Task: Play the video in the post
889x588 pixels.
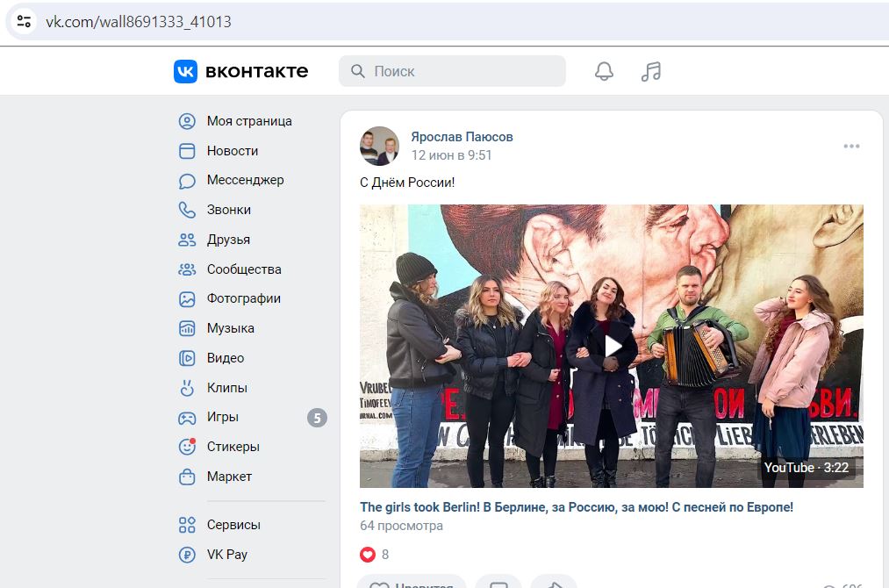Action: pyautogui.click(x=612, y=346)
